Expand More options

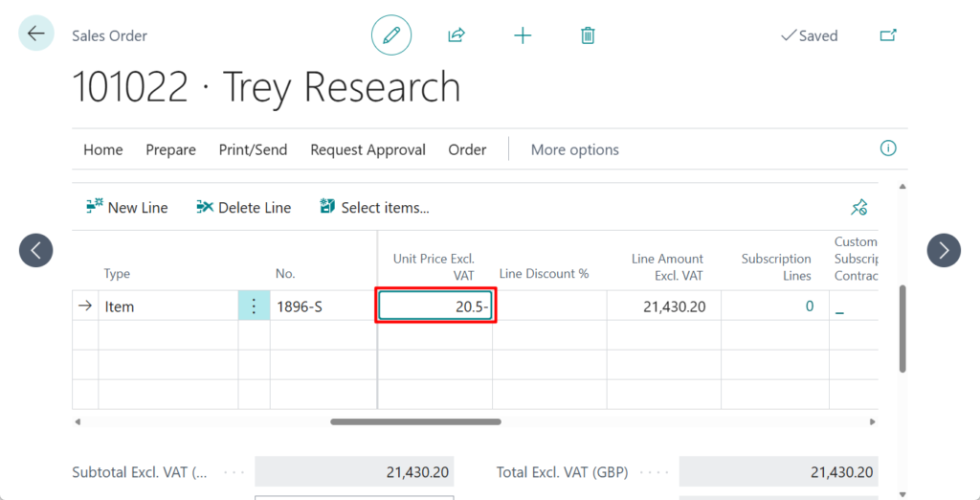[574, 149]
